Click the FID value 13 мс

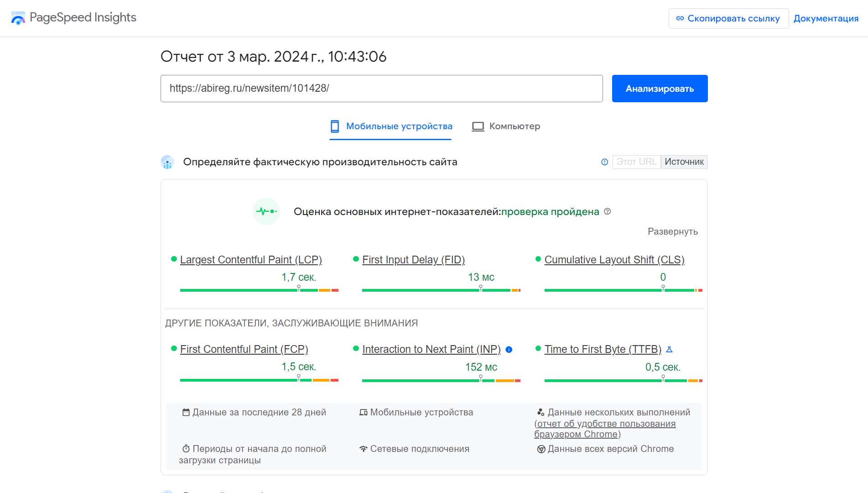pos(481,277)
